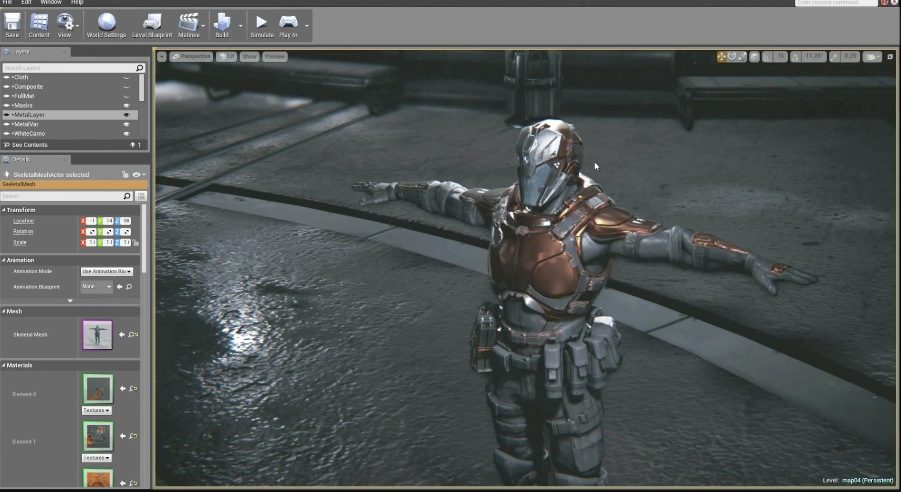This screenshot has height=492, width=901.
Task: Open Element 1 Textures dropdown
Action: (x=97, y=458)
